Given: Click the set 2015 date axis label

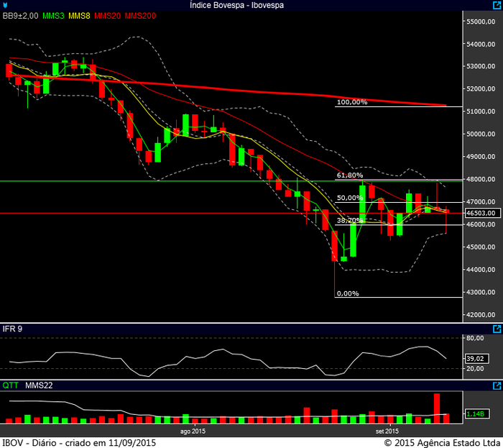Looking at the screenshot, I should (387, 431).
